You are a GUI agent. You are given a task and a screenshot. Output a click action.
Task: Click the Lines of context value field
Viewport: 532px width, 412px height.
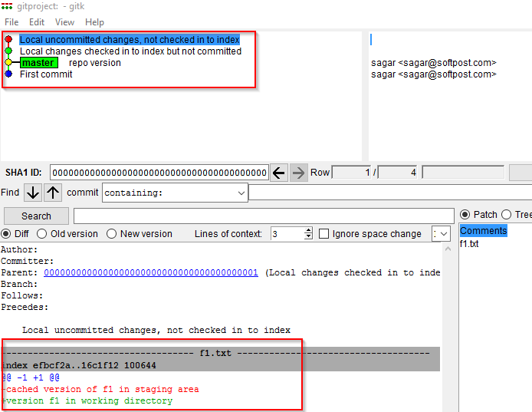287,234
